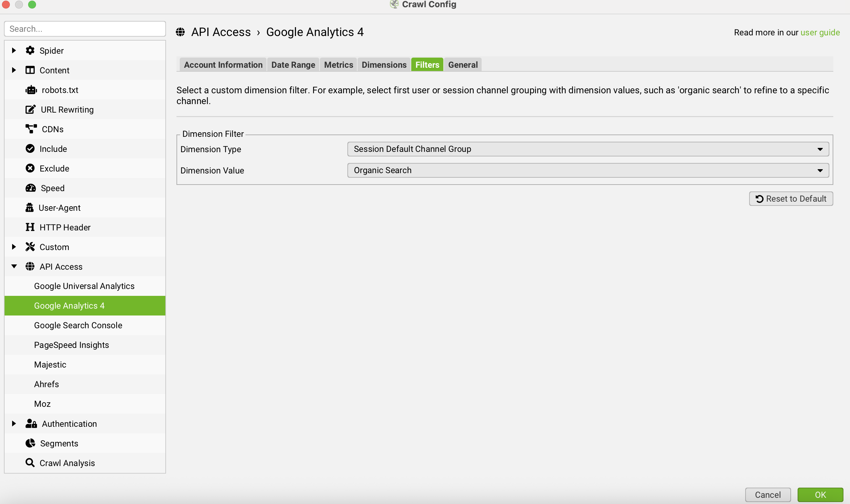850x504 pixels.
Task: Expand the Spider tree section
Action: pyautogui.click(x=14, y=51)
